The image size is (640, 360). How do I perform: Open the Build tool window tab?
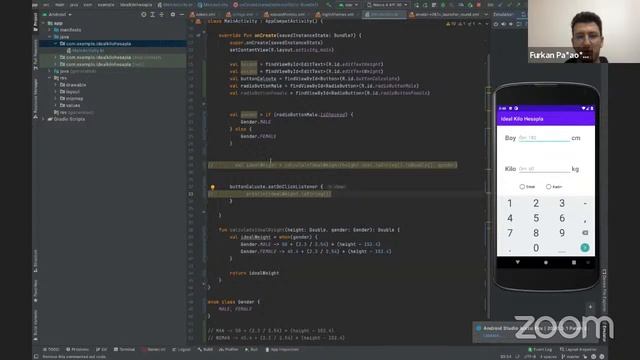tap(205, 349)
